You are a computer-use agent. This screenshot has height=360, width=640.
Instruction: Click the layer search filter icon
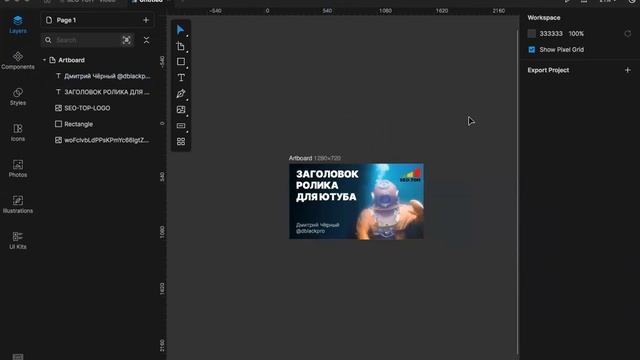click(x=127, y=40)
